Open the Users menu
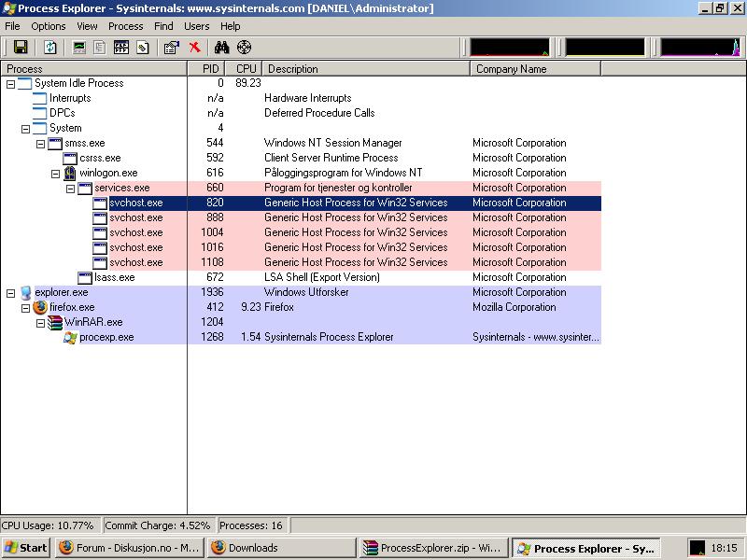 (197, 26)
